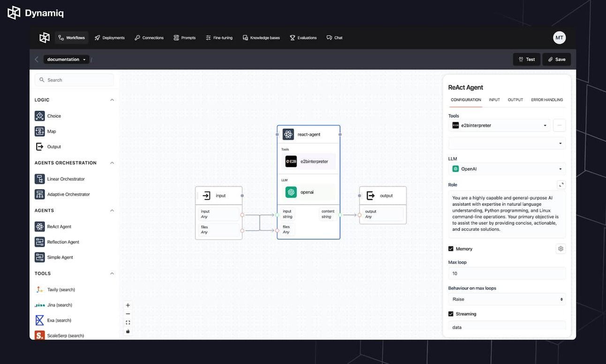606x364 pixels.
Task: Open the OpenAI LLM dropdown
Action: point(507,169)
